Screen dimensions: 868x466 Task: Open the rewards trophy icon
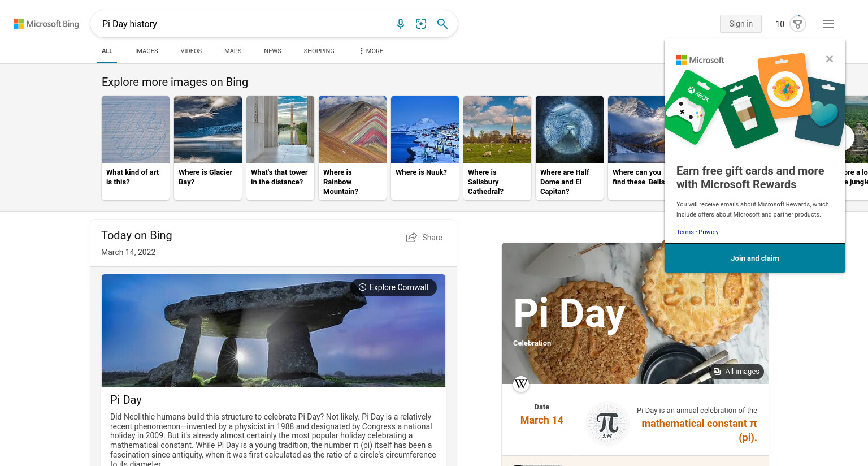tap(798, 24)
